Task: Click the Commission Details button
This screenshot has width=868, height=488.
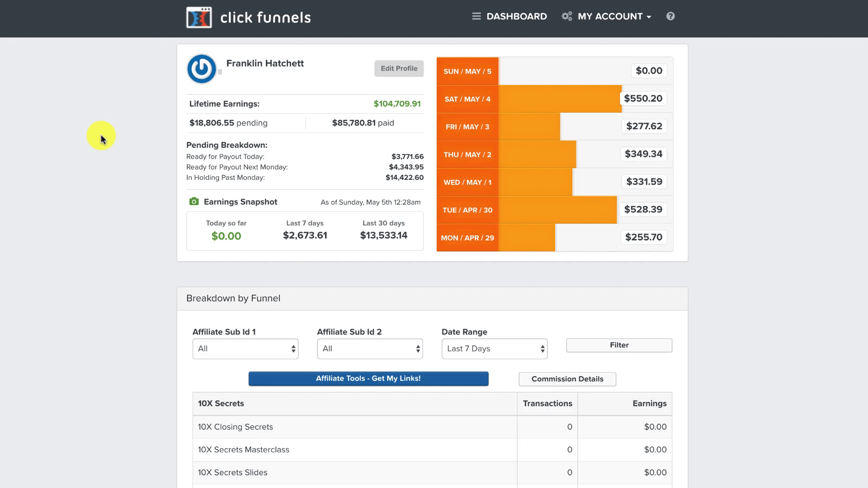Action: click(567, 379)
